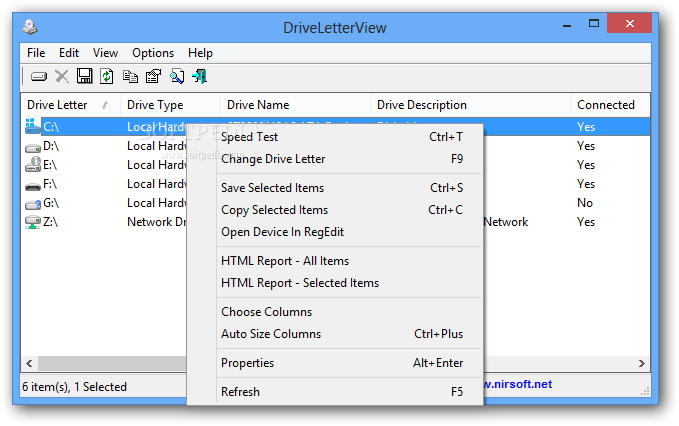679x426 pixels.
Task: Open the File menu
Action: click(36, 53)
